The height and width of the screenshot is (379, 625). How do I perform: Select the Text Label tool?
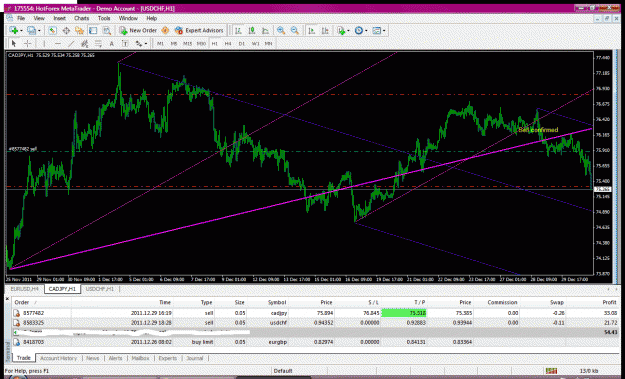tap(125, 43)
